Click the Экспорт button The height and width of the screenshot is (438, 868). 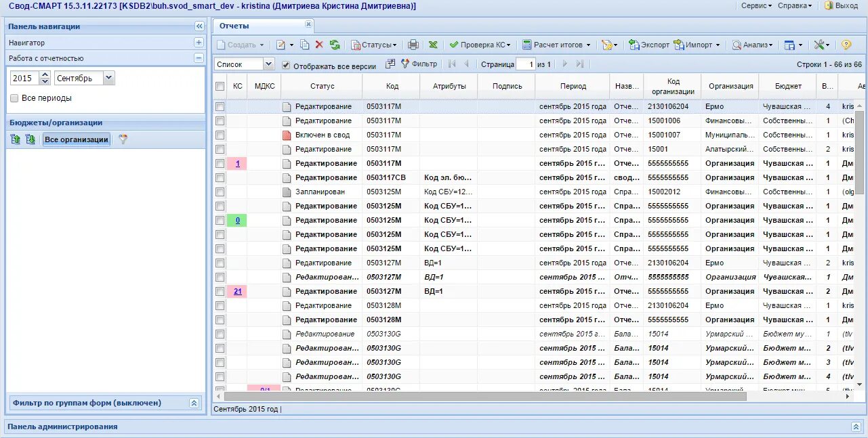[x=648, y=45]
